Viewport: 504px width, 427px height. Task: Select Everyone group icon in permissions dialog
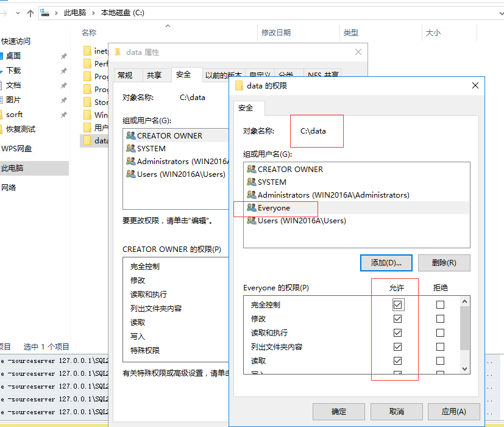251,207
